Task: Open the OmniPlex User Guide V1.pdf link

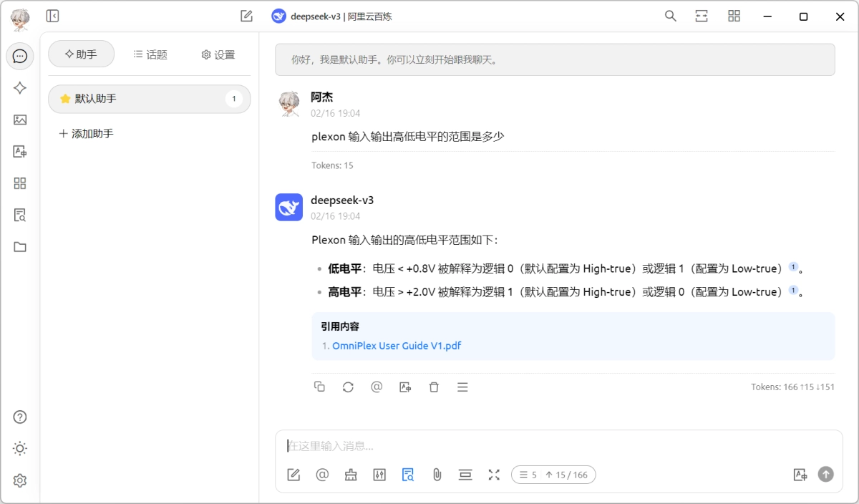Action: pos(397,345)
